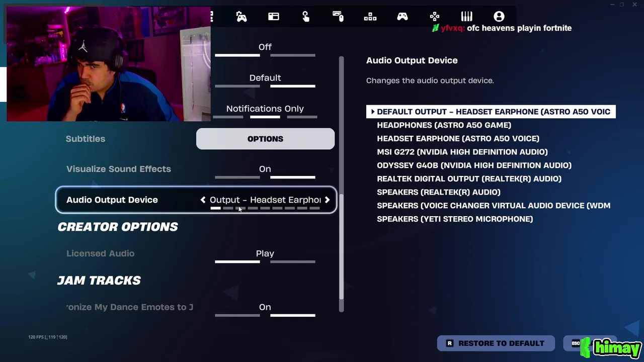The height and width of the screenshot is (362, 644).
Task: Open the Game UI settings tab icon
Action: (274, 17)
